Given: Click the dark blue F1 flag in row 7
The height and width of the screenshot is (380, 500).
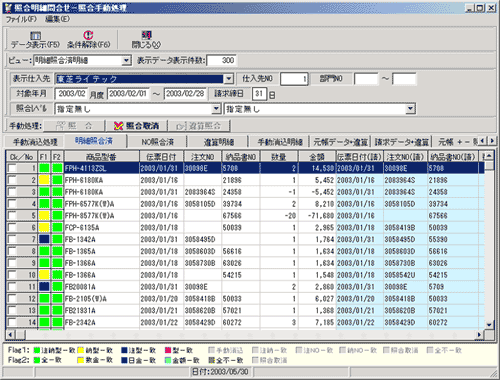Looking at the screenshot, I should [44, 239].
